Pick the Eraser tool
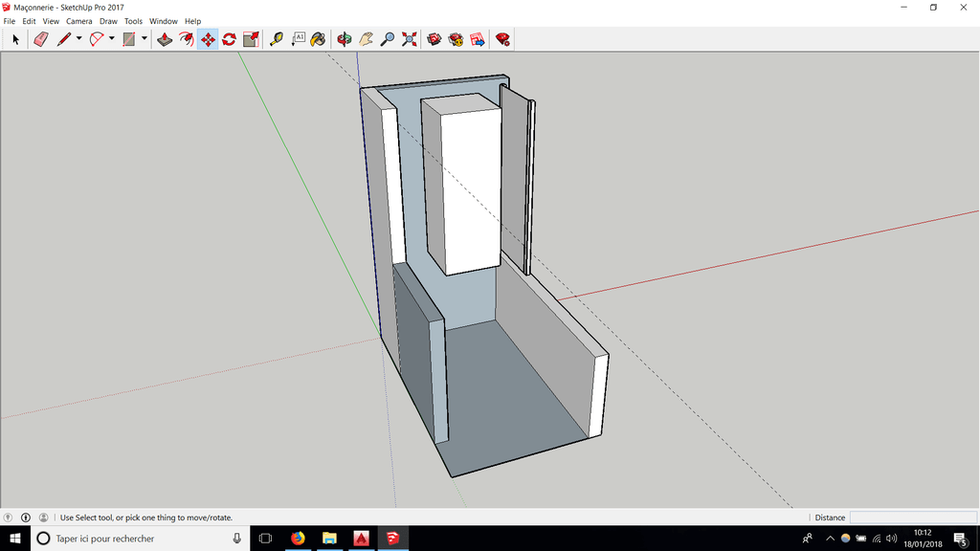Image resolution: width=980 pixels, height=551 pixels. (x=40, y=39)
